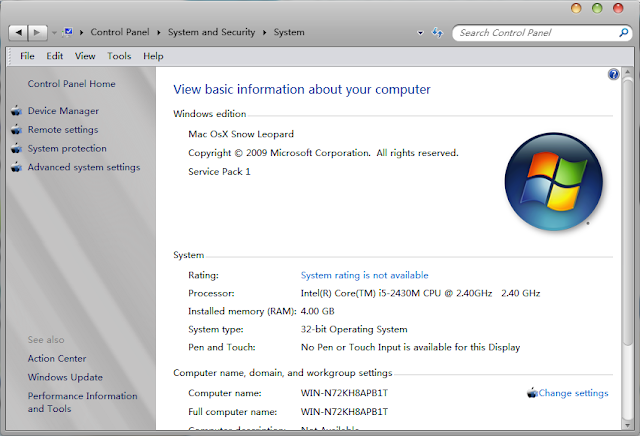Click the Service Pack 1 text
Viewport: 640px width, 436px height.
point(219,171)
